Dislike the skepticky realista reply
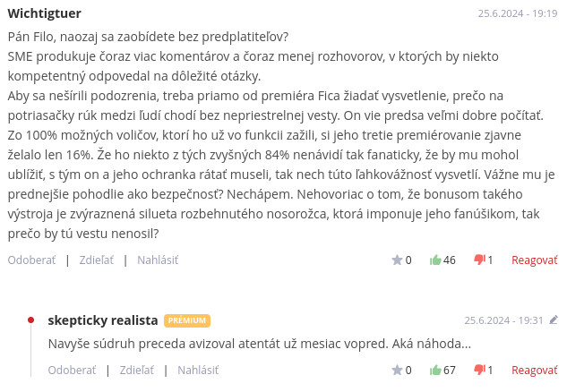567x392 pixels. (x=479, y=370)
